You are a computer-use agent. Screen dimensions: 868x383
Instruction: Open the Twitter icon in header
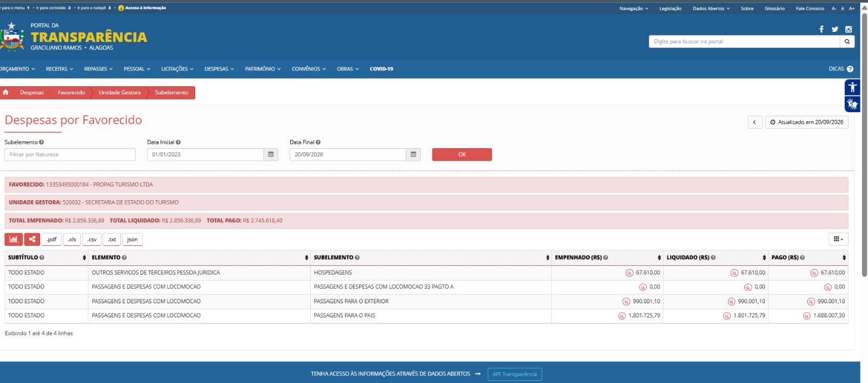pos(835,29)
